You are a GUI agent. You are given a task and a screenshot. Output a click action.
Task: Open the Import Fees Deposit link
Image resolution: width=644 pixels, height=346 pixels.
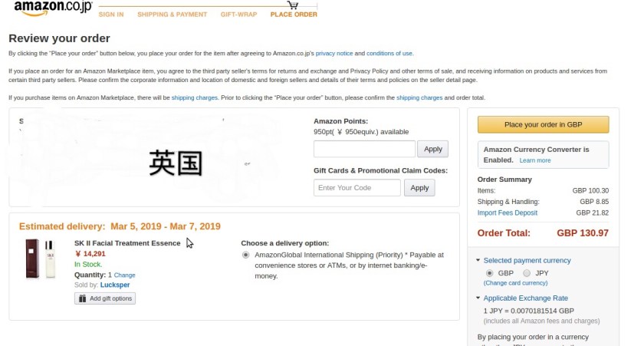[507, 213]
